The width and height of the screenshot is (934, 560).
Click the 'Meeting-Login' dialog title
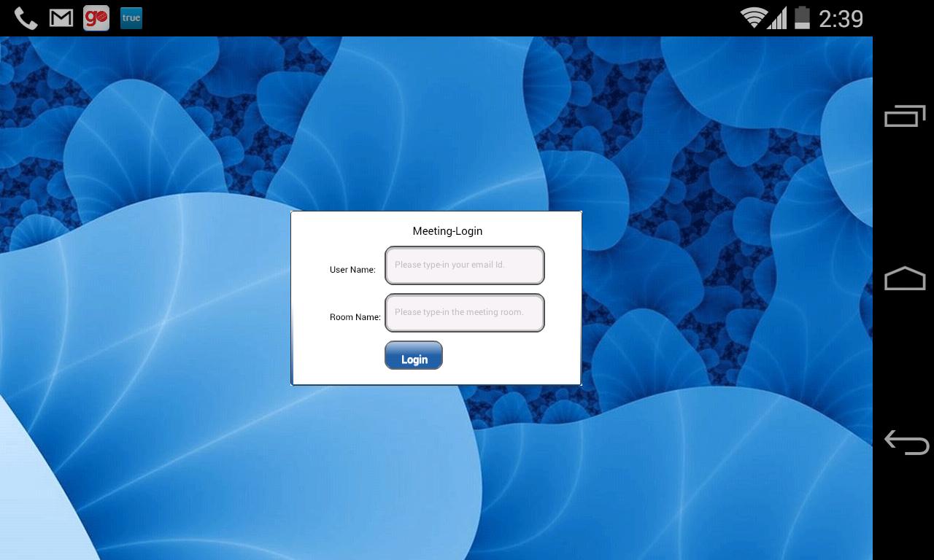(x=447, y=231)
